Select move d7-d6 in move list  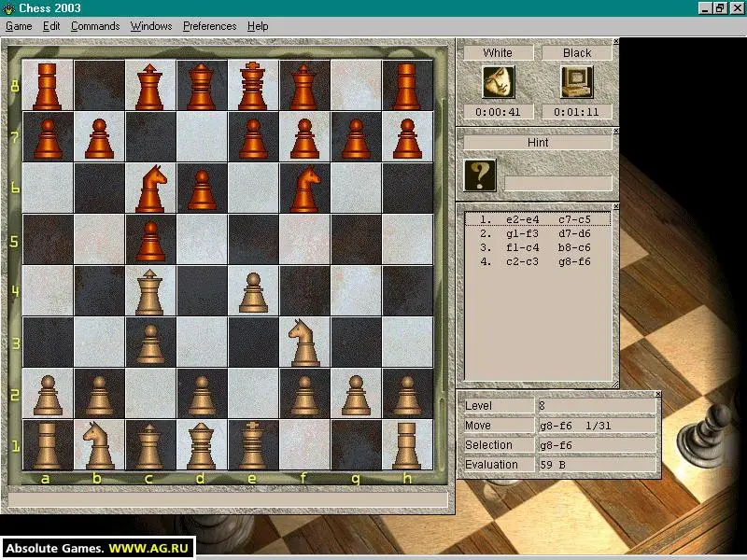574,234
